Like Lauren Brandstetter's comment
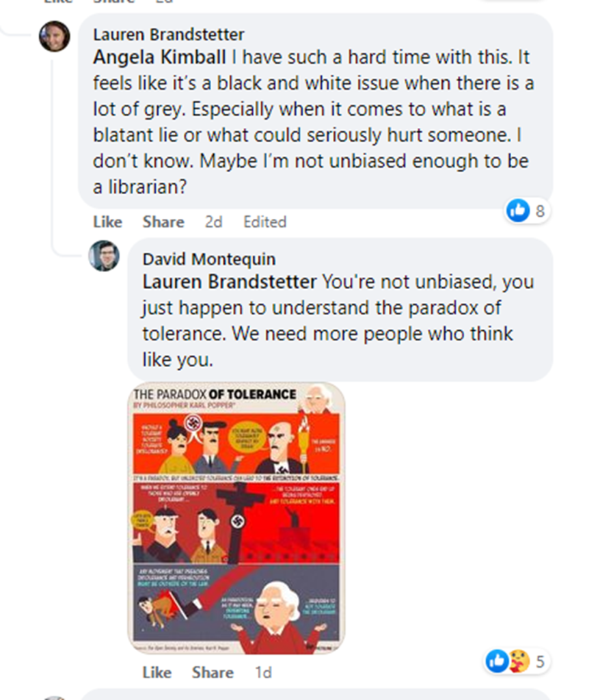The height and width of the screenshot is (700, 600). [x=107, y=222]
